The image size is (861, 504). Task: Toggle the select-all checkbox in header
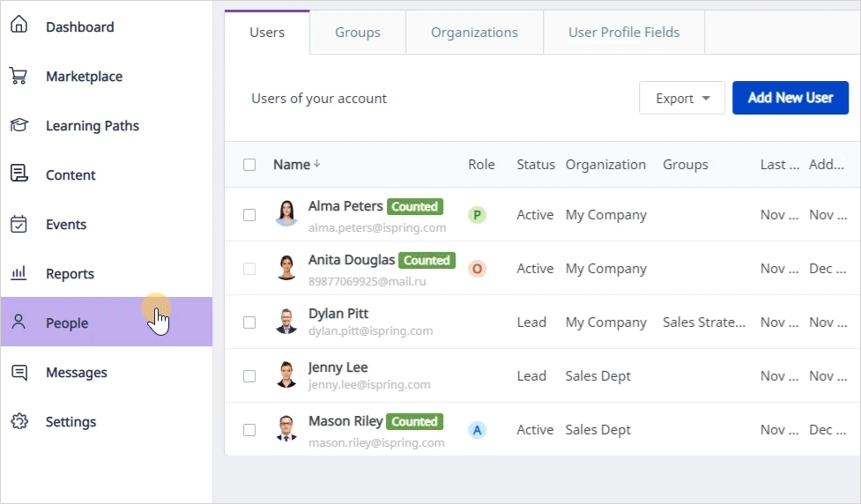point(249,165)
